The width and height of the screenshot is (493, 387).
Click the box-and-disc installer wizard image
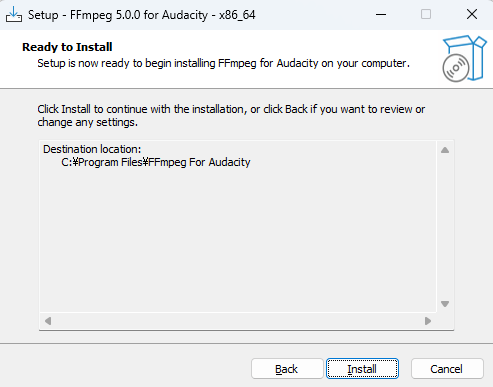464,58
